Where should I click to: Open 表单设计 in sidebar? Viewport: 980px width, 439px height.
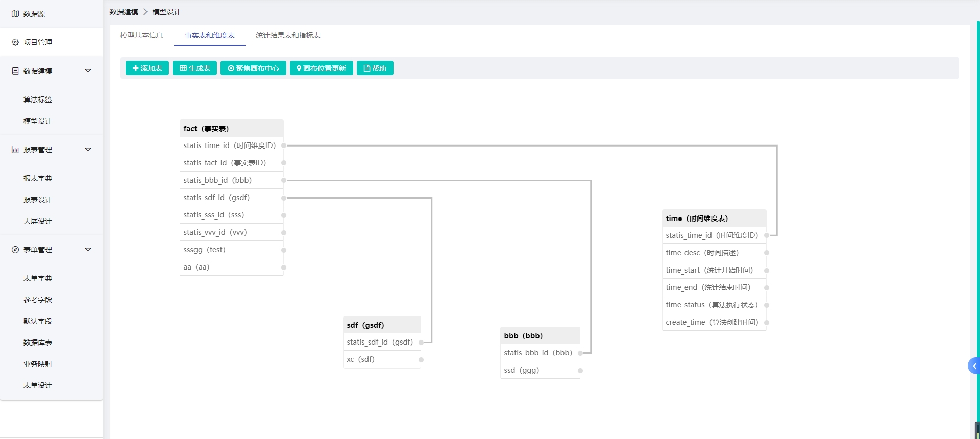(38, 385)
